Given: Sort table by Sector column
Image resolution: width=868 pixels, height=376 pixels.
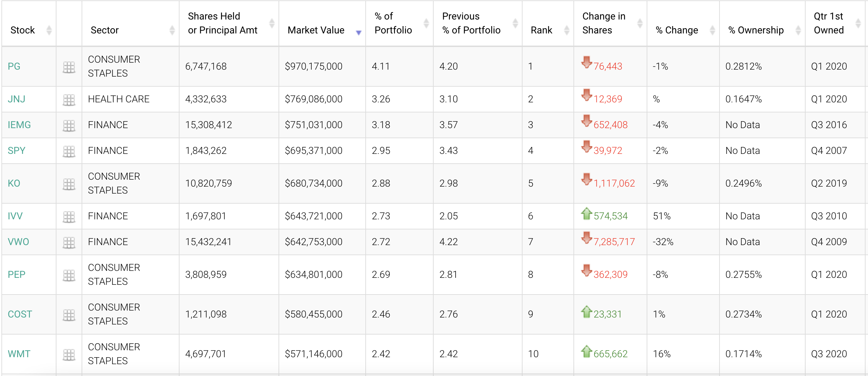Looking at the screenshot, I should click(130, 23).
